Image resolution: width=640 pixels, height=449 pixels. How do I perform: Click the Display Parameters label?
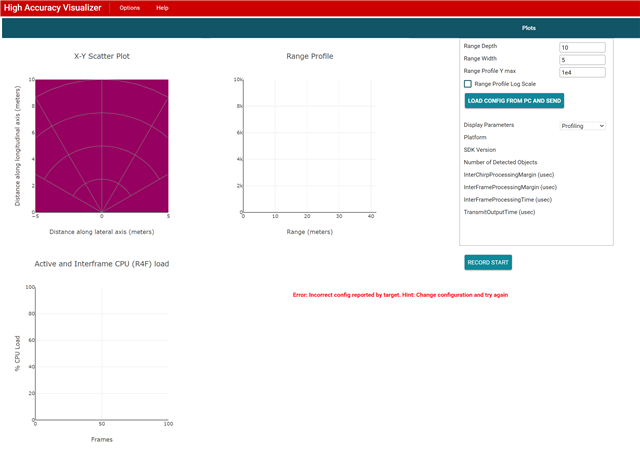point(489,125)
